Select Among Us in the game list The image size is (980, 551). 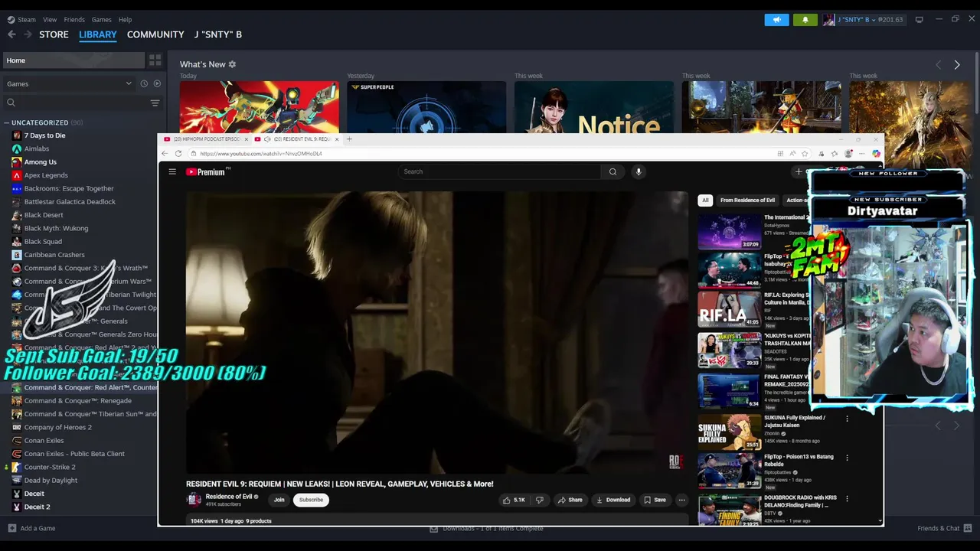click(x=40, y=162)
